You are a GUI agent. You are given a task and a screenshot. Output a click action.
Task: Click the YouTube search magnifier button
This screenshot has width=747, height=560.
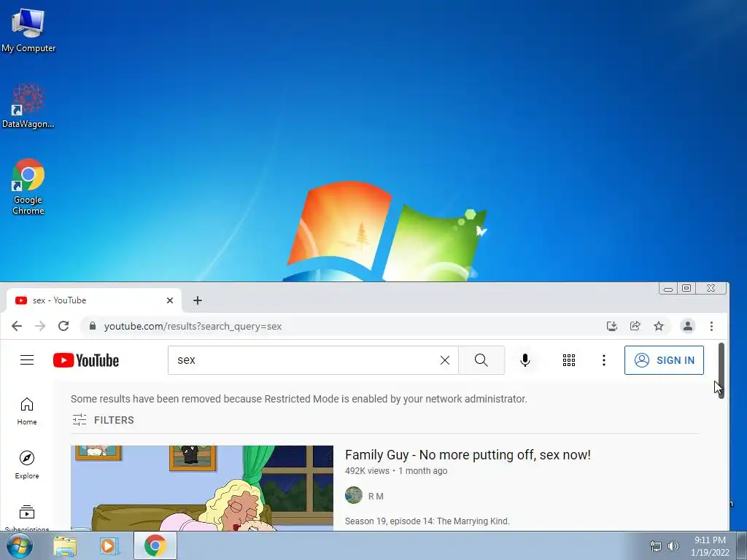(481, 360)
